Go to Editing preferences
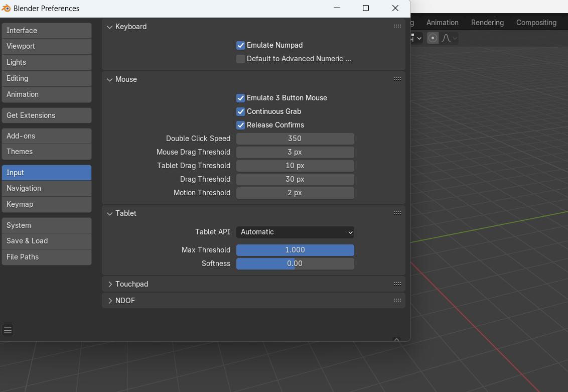 pos(46,78)
